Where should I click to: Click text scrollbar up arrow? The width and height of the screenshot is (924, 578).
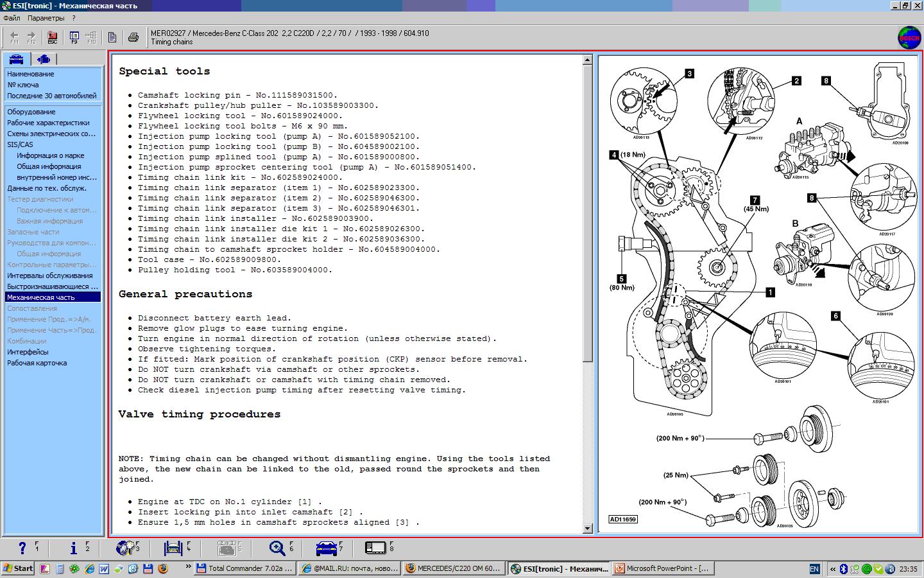click(587, 60)
